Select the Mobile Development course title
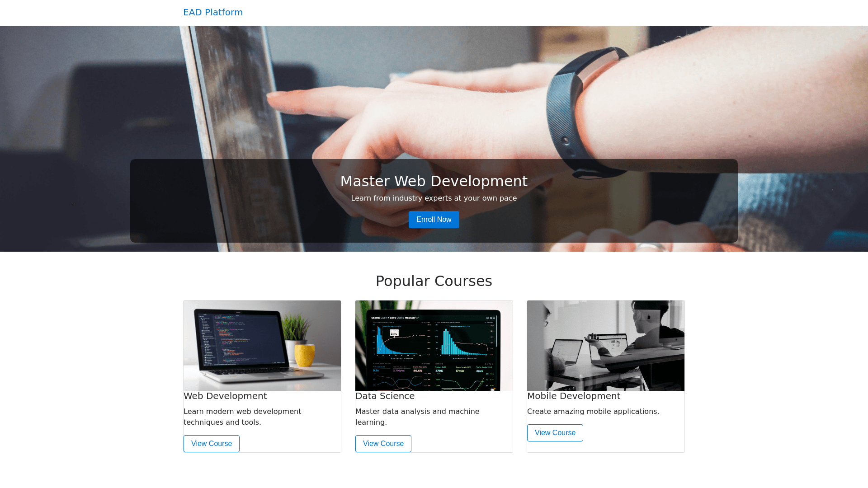 click(573, 396)
